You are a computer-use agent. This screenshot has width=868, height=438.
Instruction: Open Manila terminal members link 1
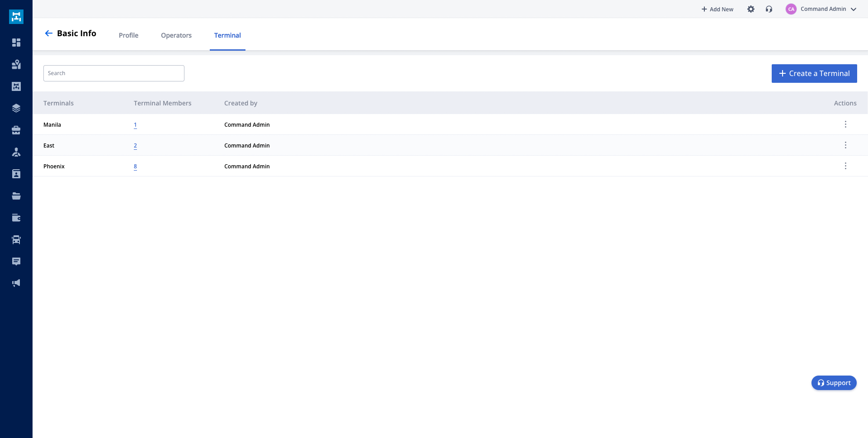click(135, 125)
